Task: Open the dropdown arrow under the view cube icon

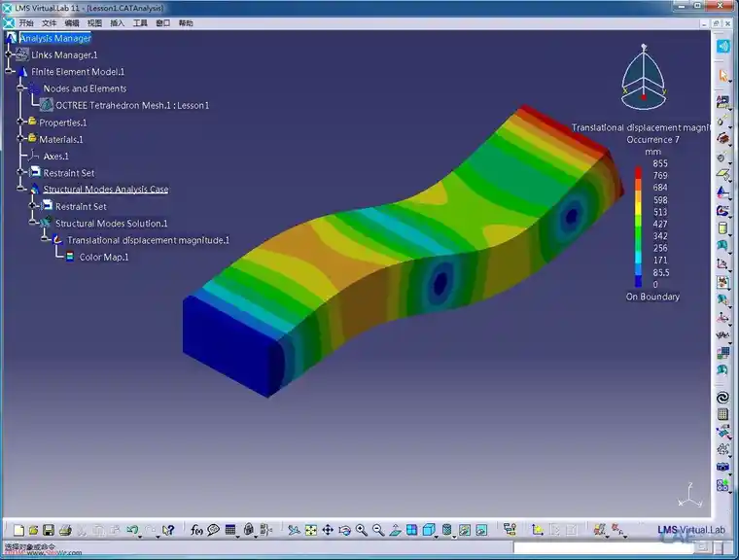Action: coord(437,537)
